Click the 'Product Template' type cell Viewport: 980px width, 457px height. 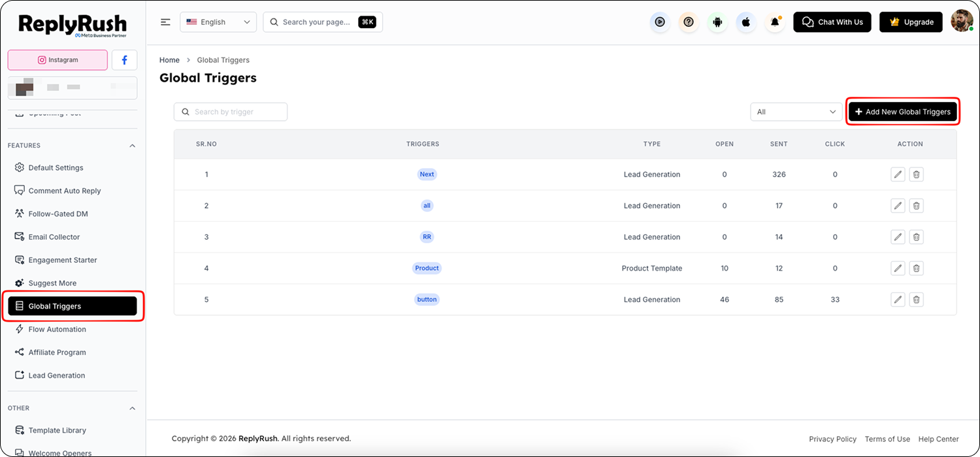(x=652, y=268)
